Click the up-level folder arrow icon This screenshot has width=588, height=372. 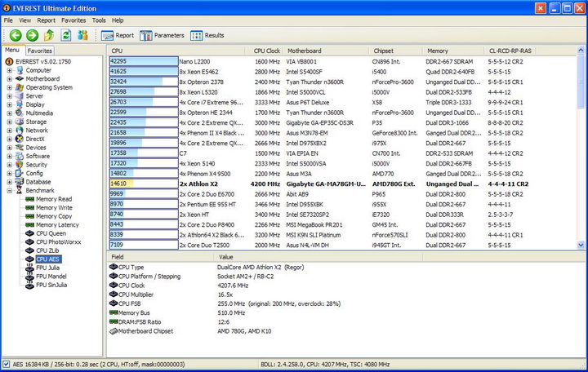(49, 35)
